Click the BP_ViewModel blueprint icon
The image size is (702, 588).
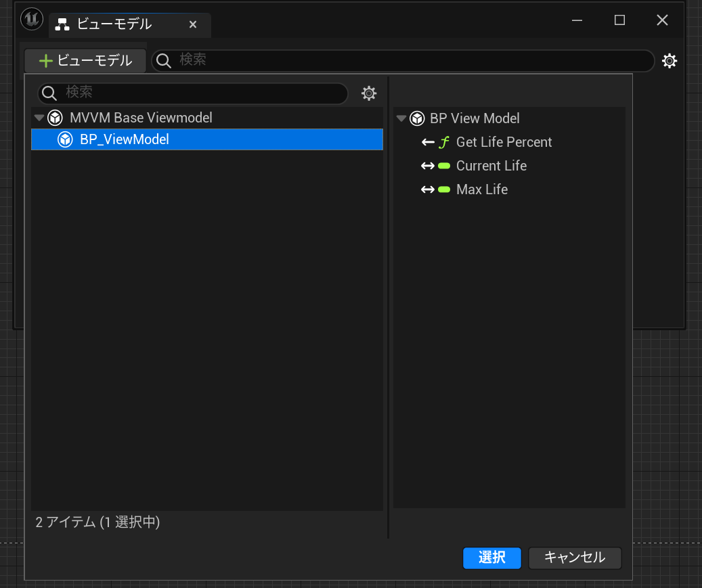pyautogui.click(x=65, y=139)
